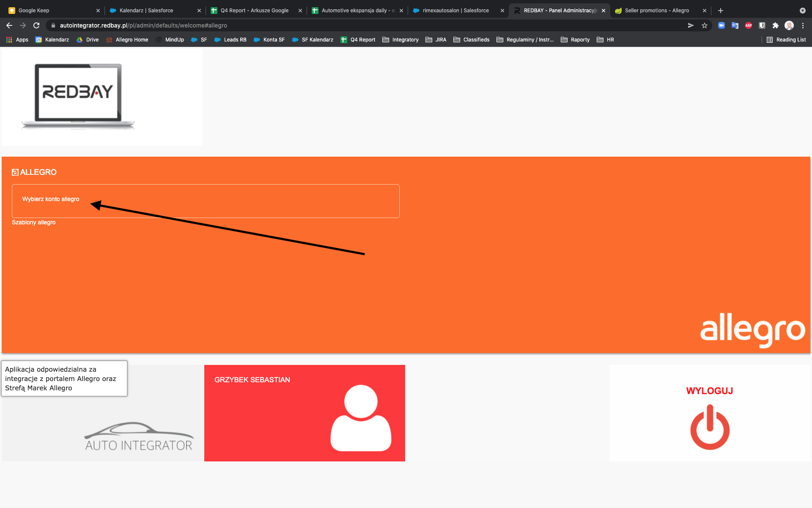This screenshot has height=508, width=812.
Task: Bookmark page with star icon
Action: click(705, 25)
